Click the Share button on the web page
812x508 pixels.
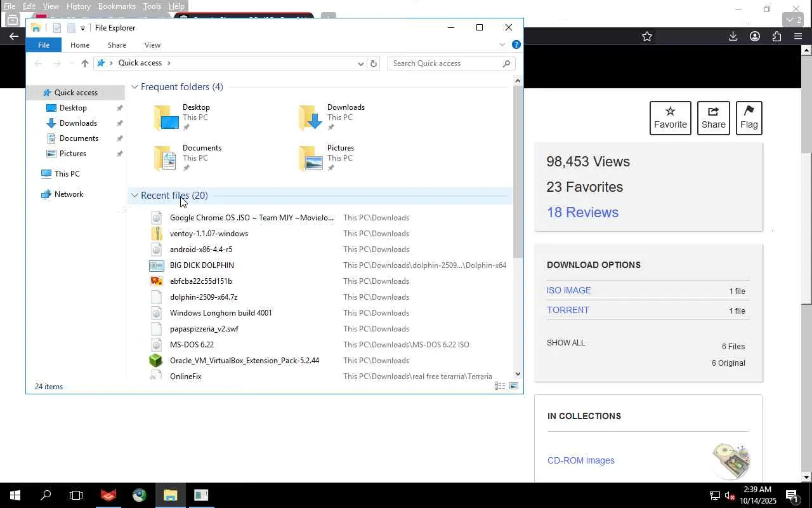coord(714,118)
